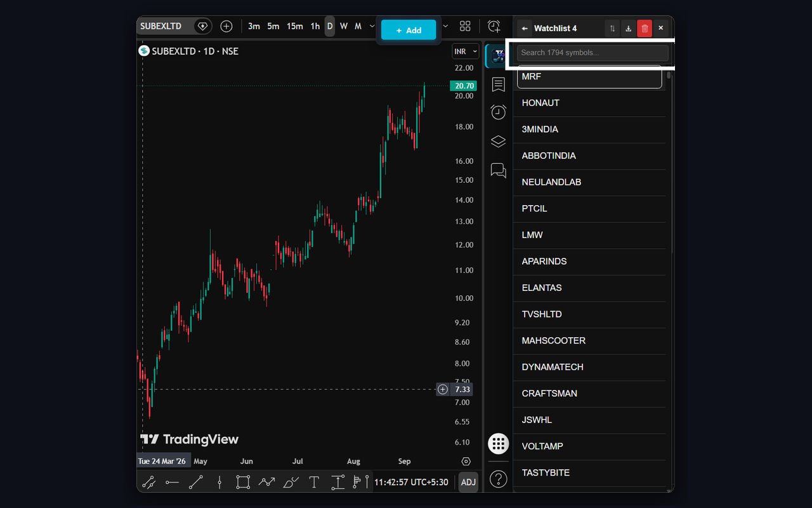Select the text T tool
812x508 pixels.
tap(314, 483)
